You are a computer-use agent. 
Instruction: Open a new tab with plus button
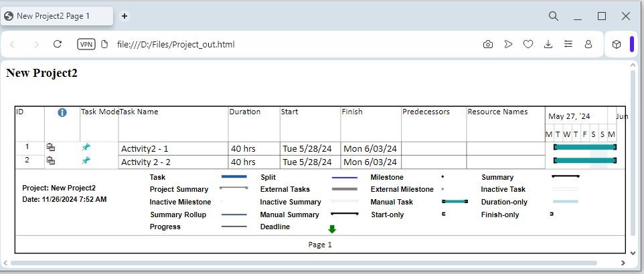tap(125, 15)
